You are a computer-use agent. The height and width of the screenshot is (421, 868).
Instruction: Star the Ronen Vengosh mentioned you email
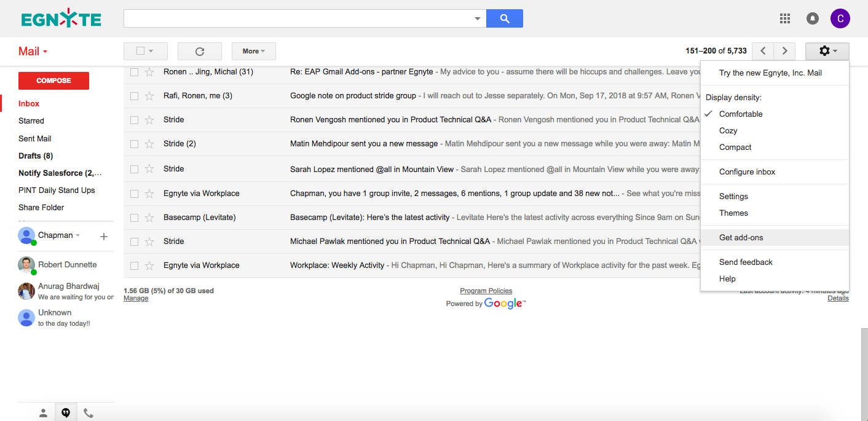click(149, 120)
